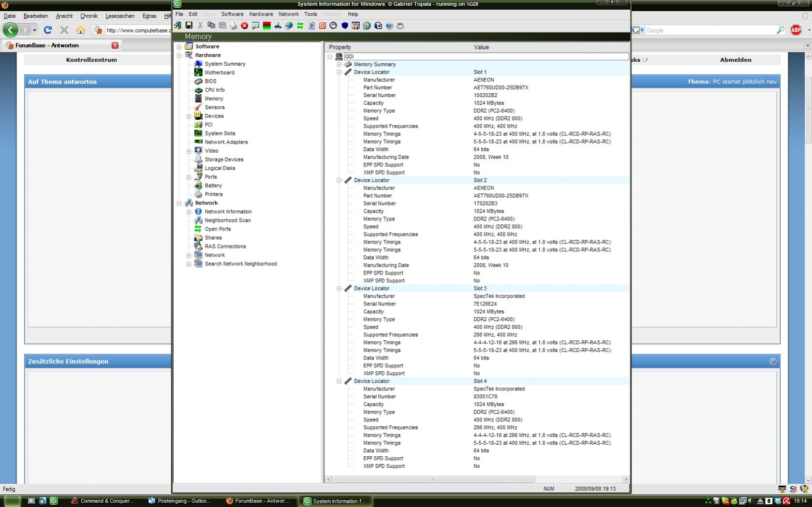This screenshot has height=507, width=812.
Task: Close the ForumBase - Antworten tab
Action: 115,45
